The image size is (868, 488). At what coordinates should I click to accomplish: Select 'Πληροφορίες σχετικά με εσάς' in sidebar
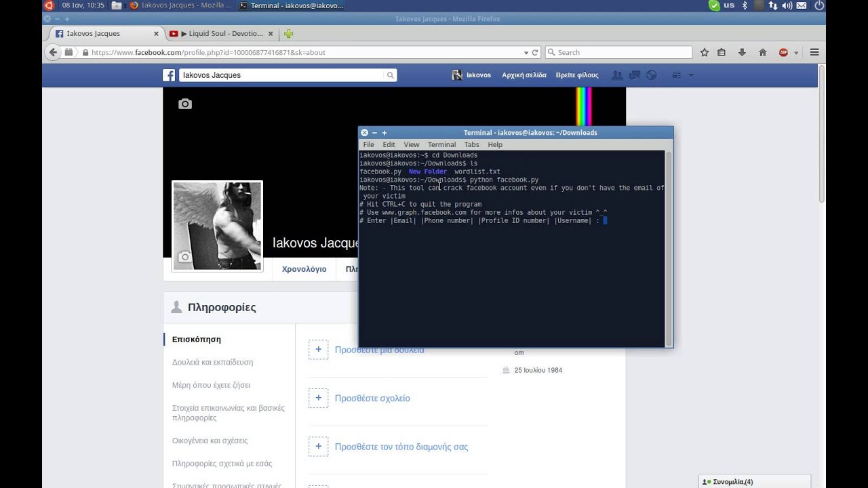point(222,464)
